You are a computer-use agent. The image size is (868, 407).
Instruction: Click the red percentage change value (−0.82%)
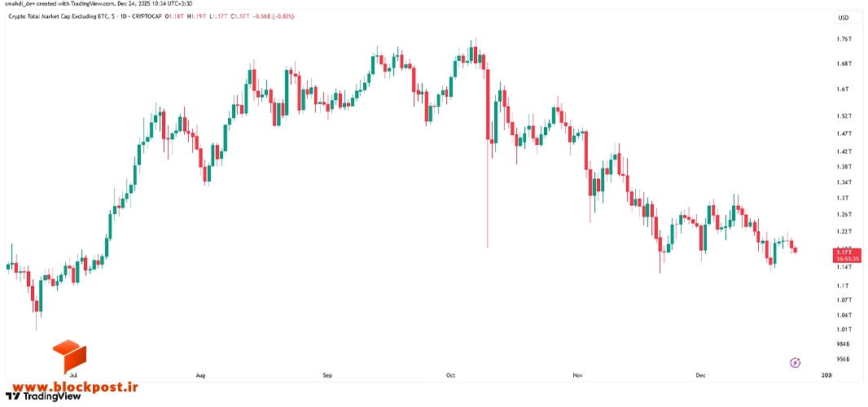[x=282, y=17]
